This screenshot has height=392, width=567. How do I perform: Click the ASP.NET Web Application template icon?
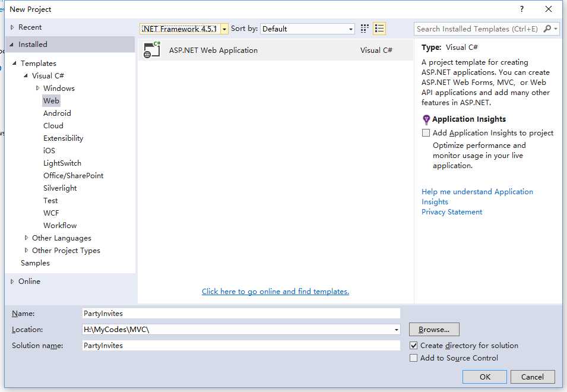point(152,50)
